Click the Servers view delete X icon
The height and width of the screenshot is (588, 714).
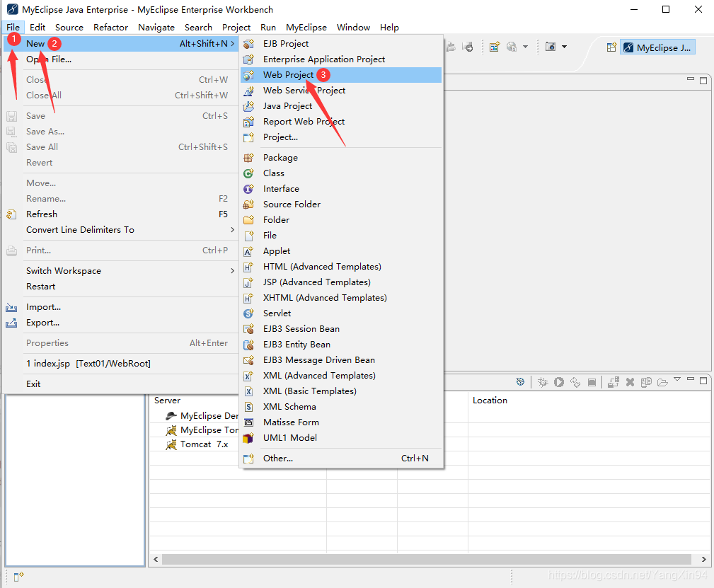630,382
